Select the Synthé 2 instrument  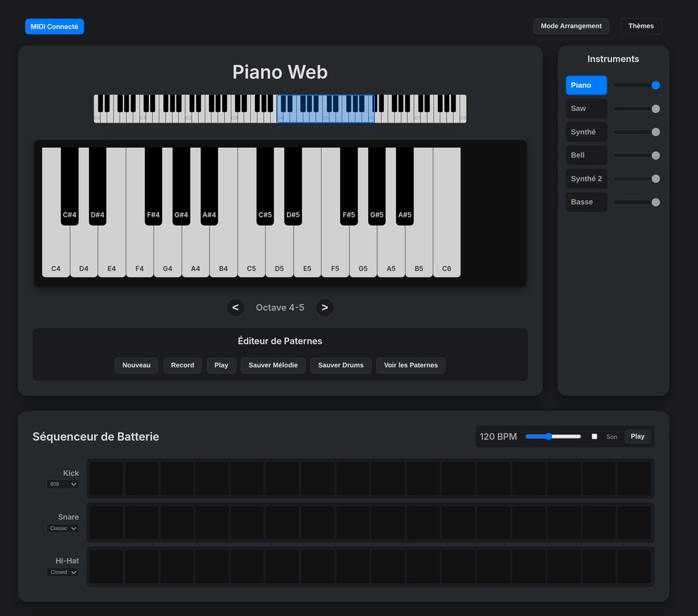586,179
